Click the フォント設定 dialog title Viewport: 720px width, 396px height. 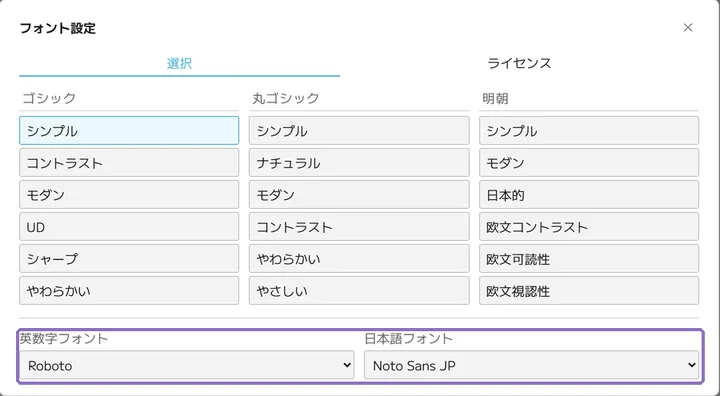click(58, 28)
